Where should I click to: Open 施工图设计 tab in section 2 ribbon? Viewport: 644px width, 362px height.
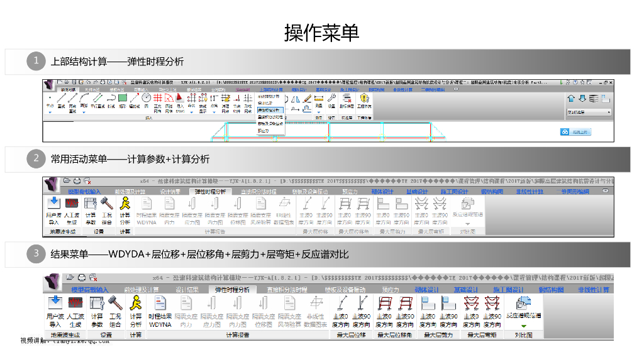[454, 192]
